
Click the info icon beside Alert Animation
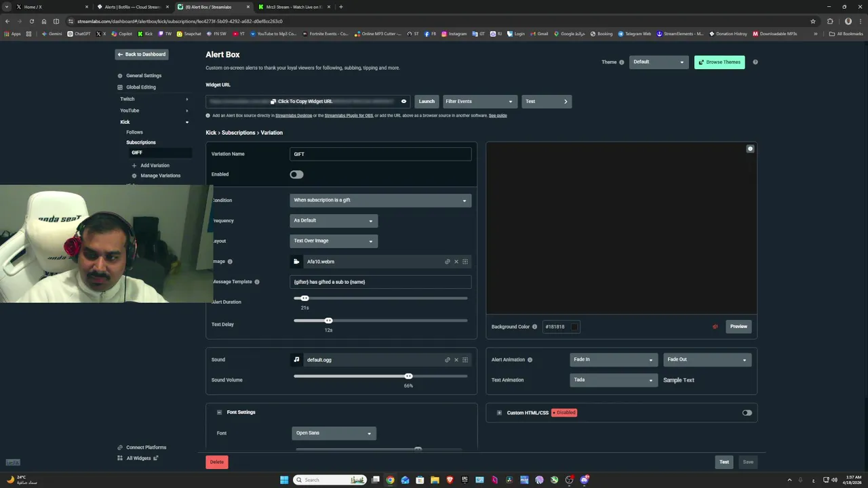tap(530, 360)
